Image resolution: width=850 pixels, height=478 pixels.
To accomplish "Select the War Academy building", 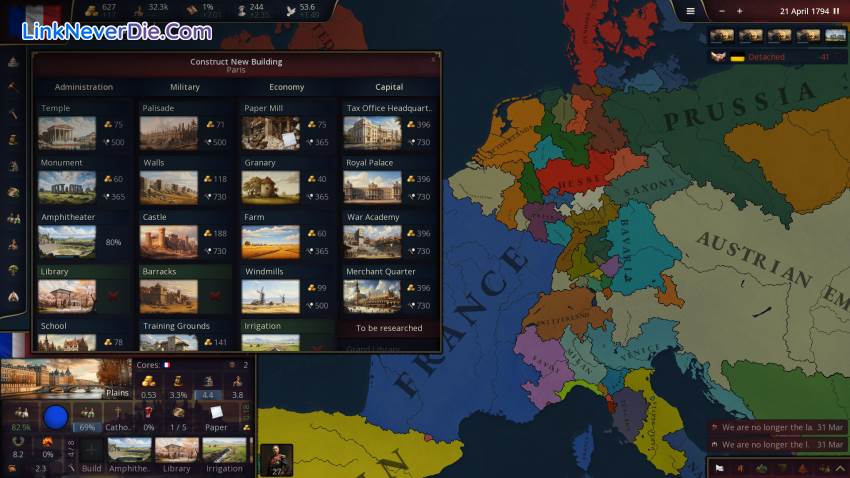I will pos(372,242).
